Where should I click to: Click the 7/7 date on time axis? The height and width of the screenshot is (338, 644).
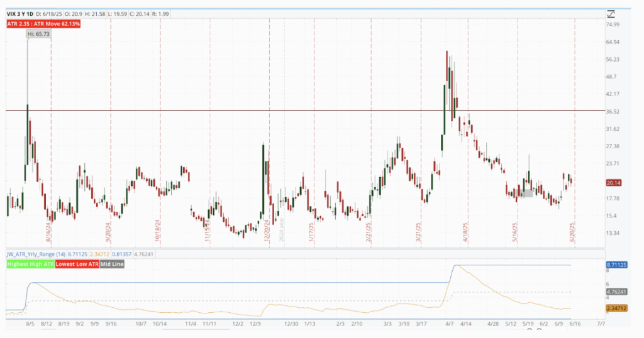click(x=601, y=324)
